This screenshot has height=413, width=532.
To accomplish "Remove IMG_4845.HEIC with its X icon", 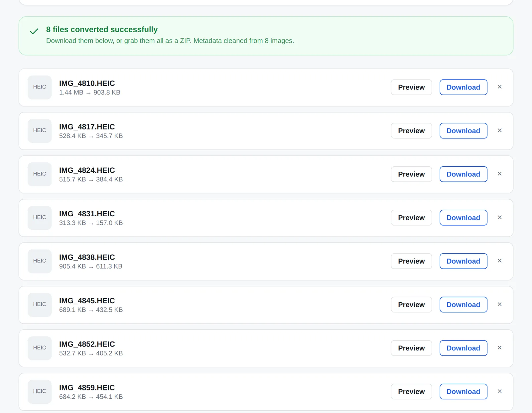I will click(x=499, y=304).
